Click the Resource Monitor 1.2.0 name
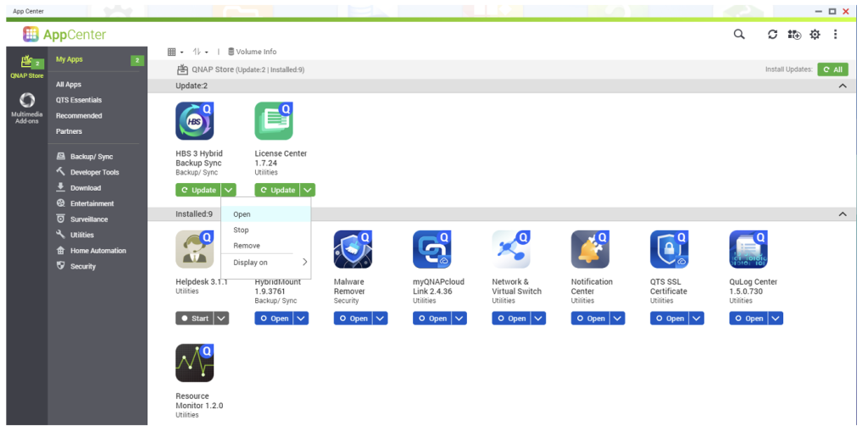Screen dimensions: 868x432 pyautogui.click(x=199, y=401)
